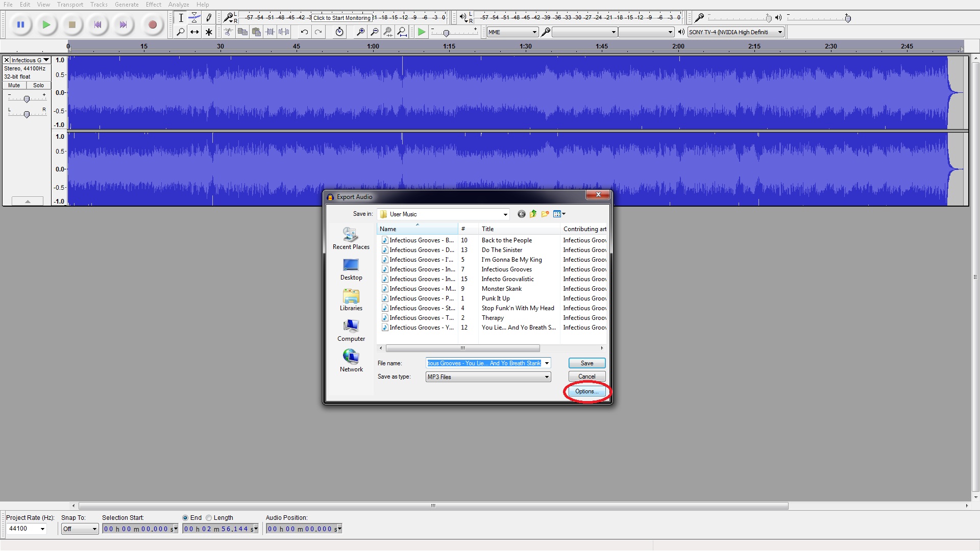Skip to End of track
980x551 pixels.
[123, 24]
